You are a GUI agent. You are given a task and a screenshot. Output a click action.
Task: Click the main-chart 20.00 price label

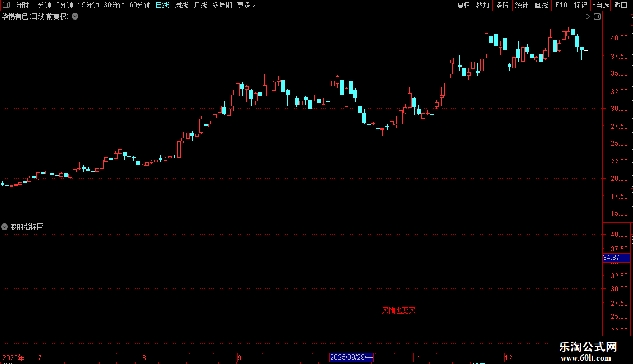(x=619, y=179)
